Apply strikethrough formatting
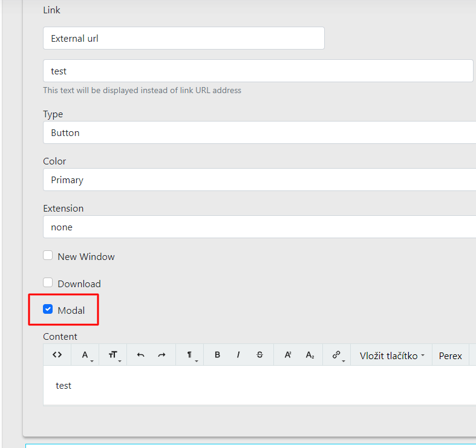476x448 pixels. [259, 355]
